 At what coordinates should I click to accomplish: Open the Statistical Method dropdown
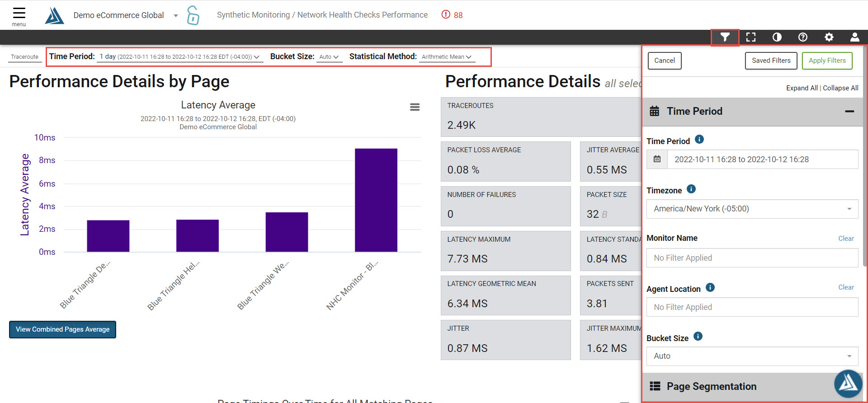[x=447, y=57]
